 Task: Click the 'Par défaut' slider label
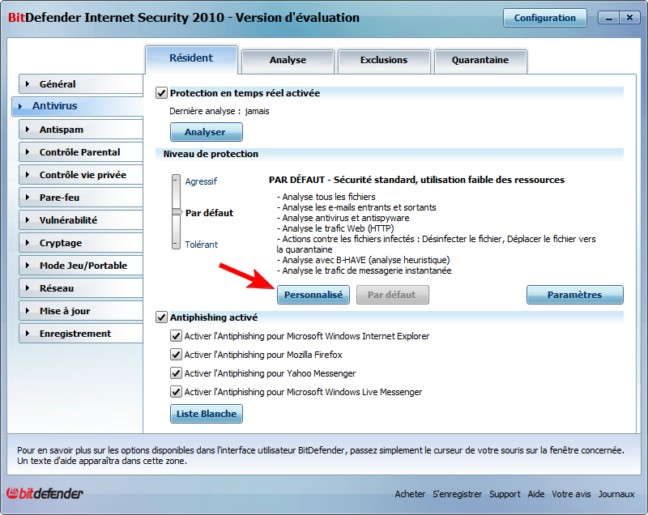[x=209, y=213]
